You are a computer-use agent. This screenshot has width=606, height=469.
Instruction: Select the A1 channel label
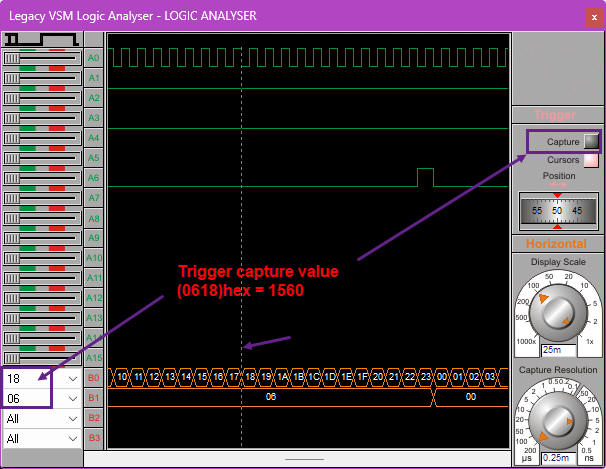coord(94,78)
